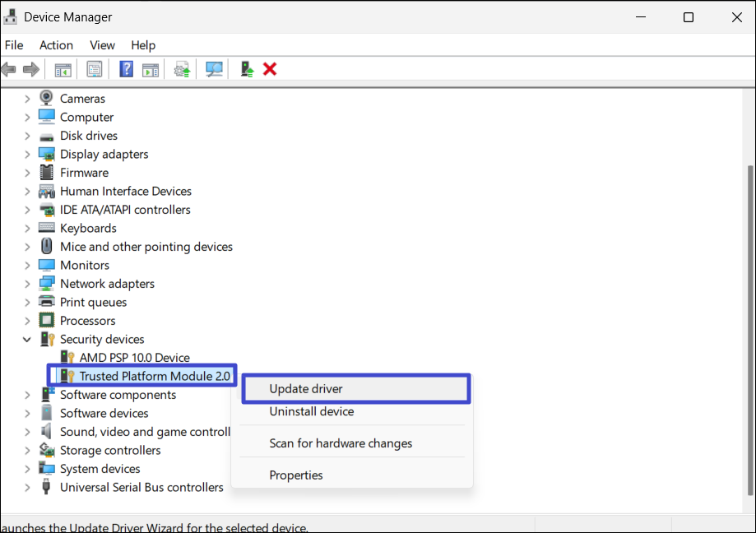756x533 pixels.
Task: Expand the Network adapters category
Action: point(27,284)
